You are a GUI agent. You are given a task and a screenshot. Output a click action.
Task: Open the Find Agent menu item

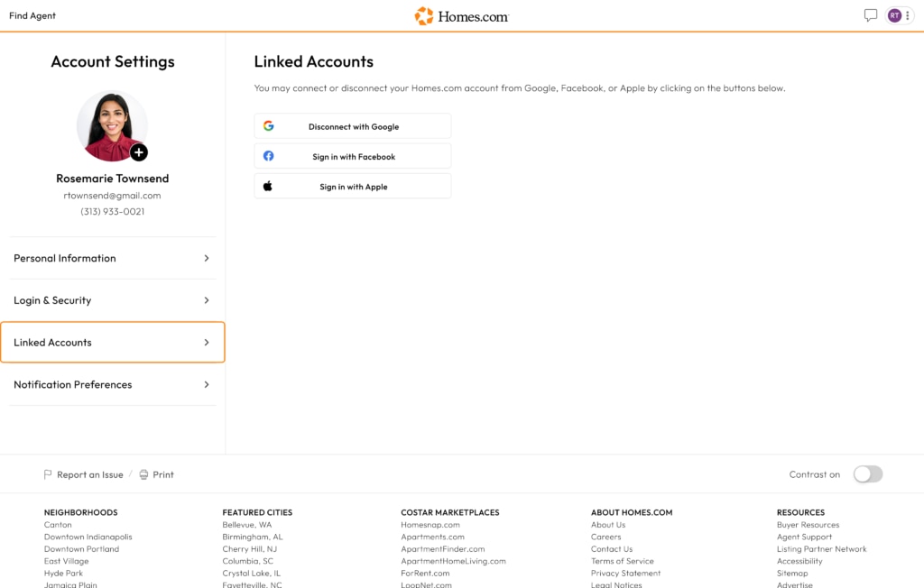point(32,15)
